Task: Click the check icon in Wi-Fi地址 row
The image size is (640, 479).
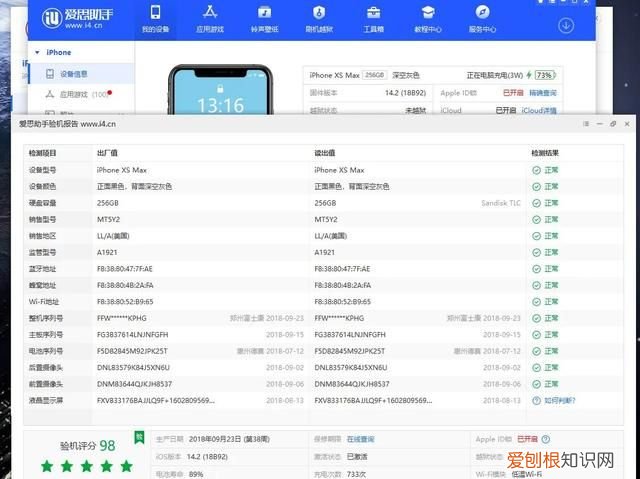Action: coord(536,302)
